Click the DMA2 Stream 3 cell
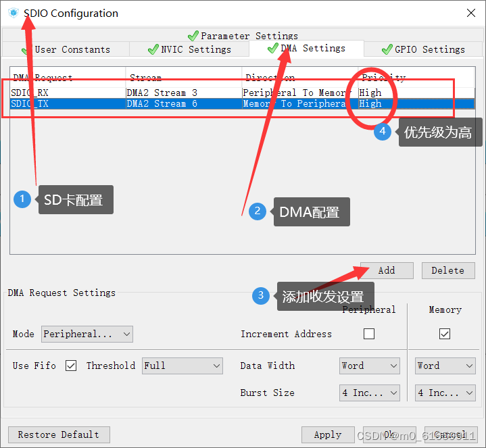Image resolution: width=486 pixels, height=448 pixels. pos(183,93)
